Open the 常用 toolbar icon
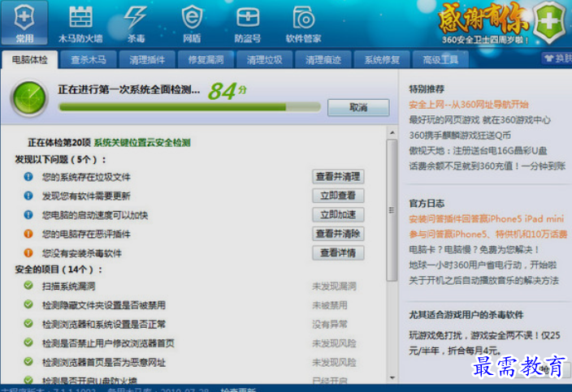The image size is (572, 392). click(24, 23)
